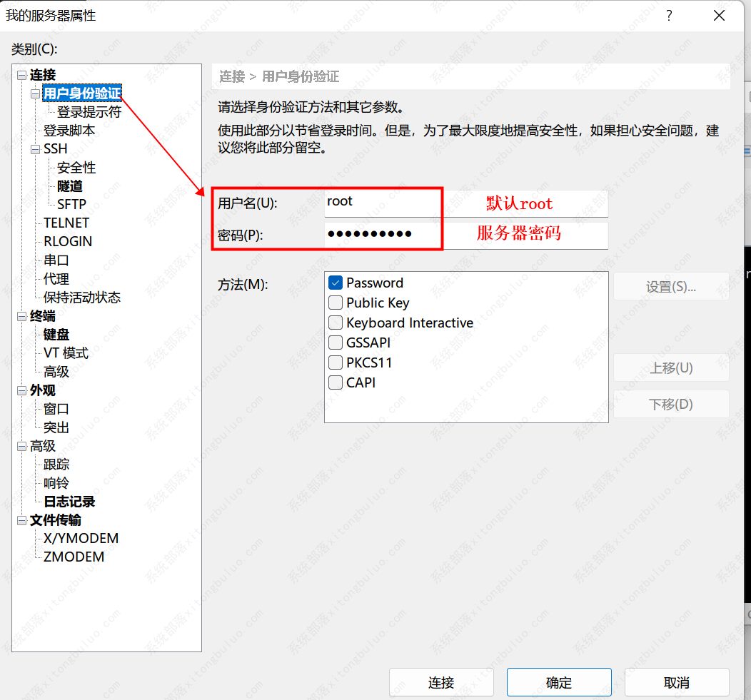Confirm with the 确定 button
751x700 pixels.
pyautogui.click(x=559, y=682)
